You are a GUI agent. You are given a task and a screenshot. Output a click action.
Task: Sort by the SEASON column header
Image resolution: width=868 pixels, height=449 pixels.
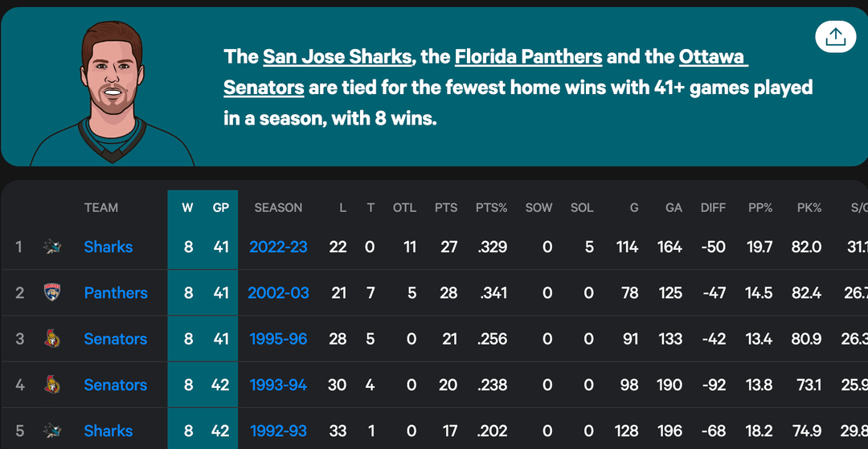[x=278, y=208]
